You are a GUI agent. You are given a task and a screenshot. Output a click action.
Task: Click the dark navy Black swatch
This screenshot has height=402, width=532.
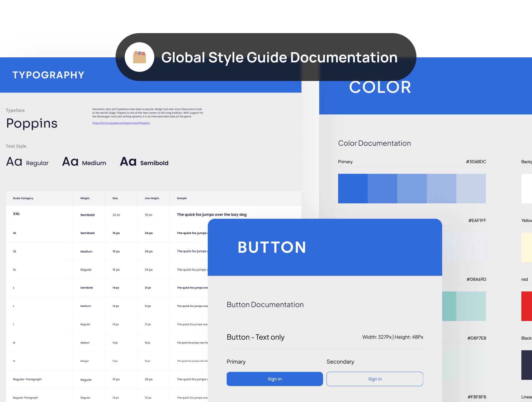click(526, 365)
